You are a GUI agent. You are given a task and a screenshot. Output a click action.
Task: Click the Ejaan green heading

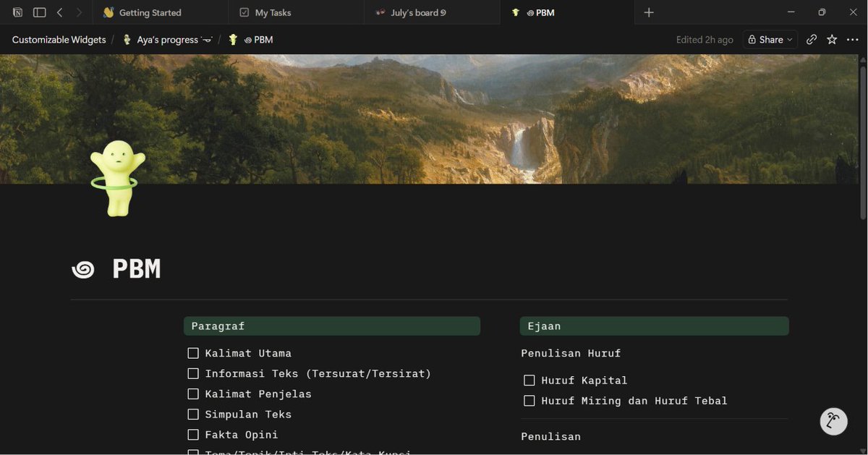[654, 326]
